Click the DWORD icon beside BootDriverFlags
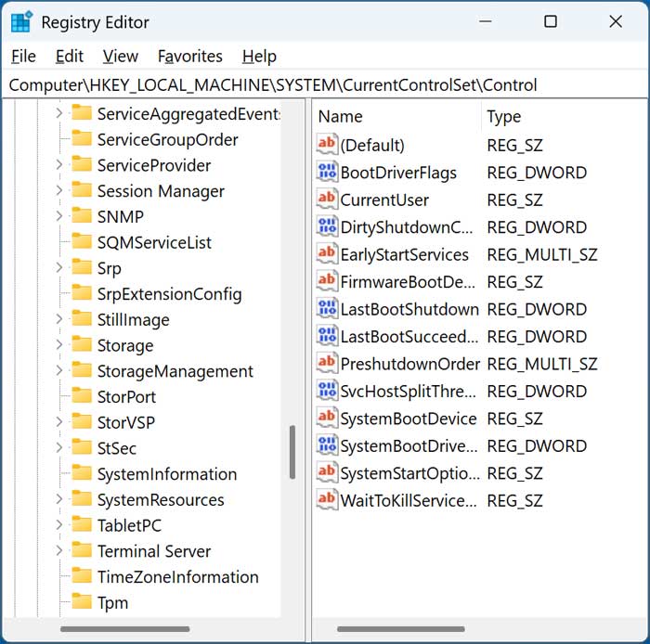Screen dimensions: 650x644 click(327, 172)
